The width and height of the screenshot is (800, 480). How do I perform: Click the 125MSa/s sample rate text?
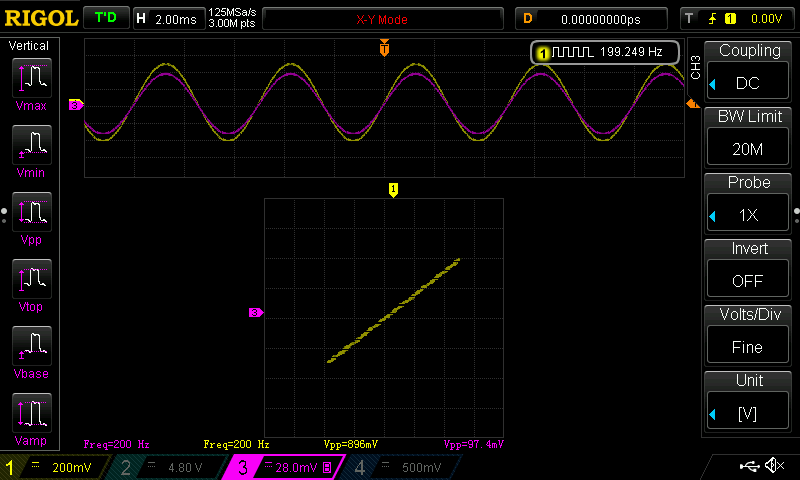(x=232, y=12)
